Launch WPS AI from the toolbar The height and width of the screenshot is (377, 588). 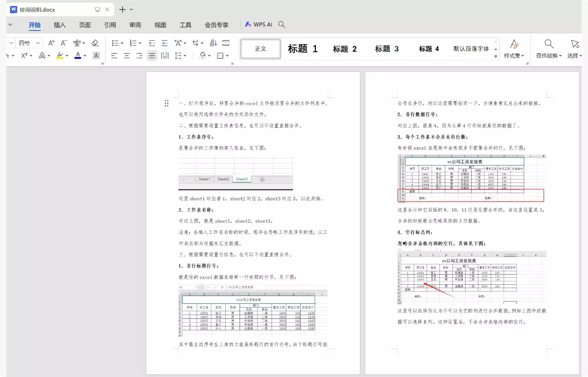pos(258,24)
